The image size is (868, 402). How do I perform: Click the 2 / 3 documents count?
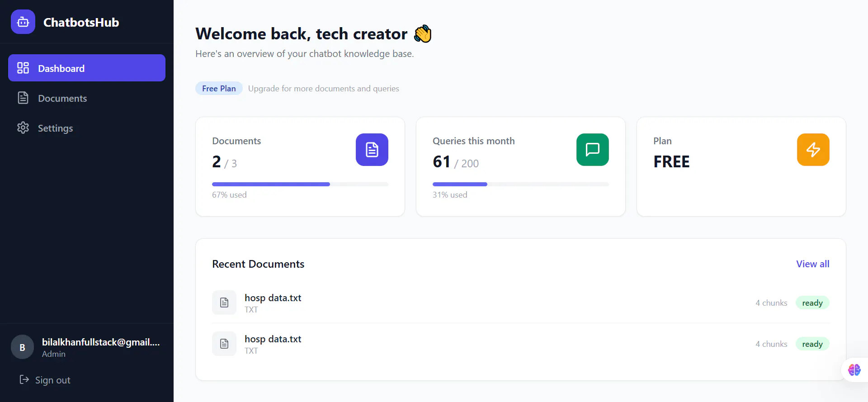coord(225,161)
